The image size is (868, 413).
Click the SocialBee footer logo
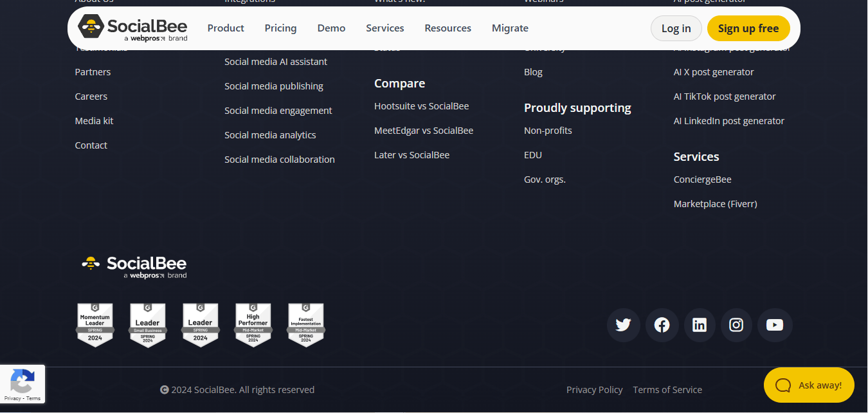134,267
